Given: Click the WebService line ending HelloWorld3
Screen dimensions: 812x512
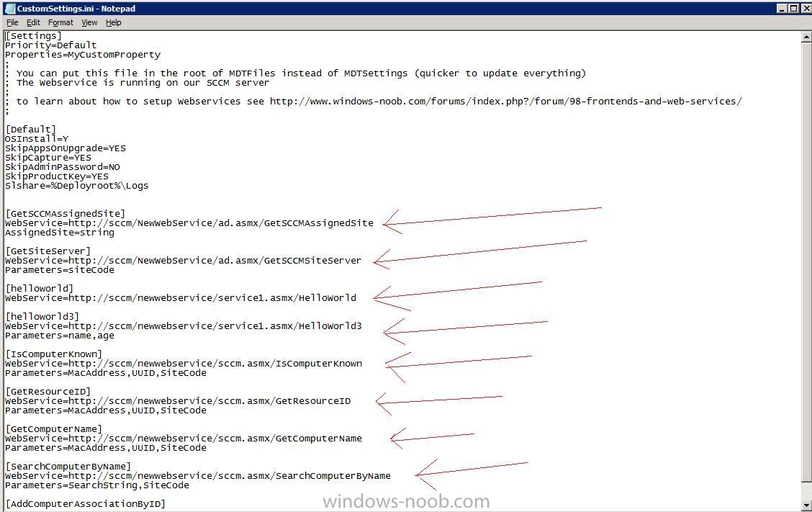Looking at the screenshot, I should pyautogui.click(x=184, y=326).
